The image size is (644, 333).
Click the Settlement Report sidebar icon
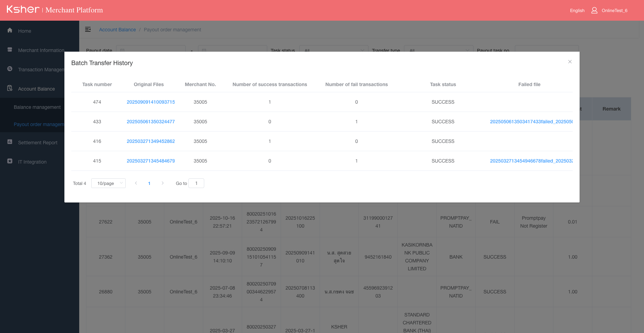tap(10, 142)
